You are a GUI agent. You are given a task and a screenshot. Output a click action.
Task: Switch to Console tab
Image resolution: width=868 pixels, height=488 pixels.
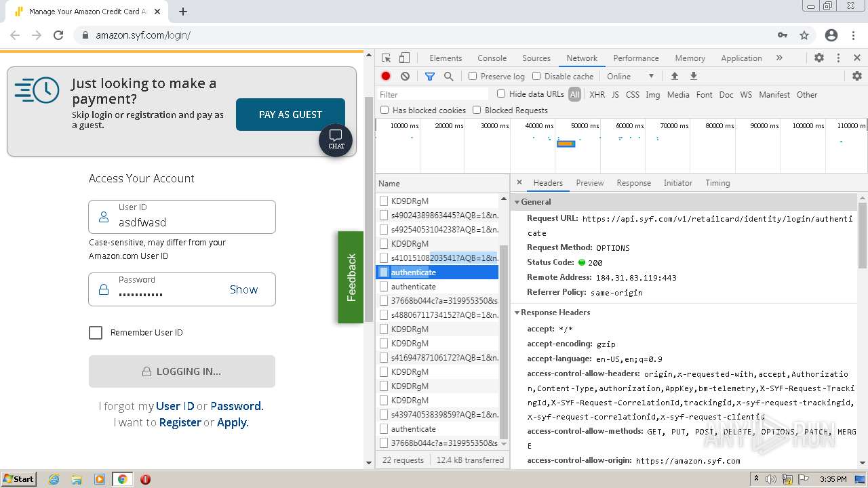point(492,58)
